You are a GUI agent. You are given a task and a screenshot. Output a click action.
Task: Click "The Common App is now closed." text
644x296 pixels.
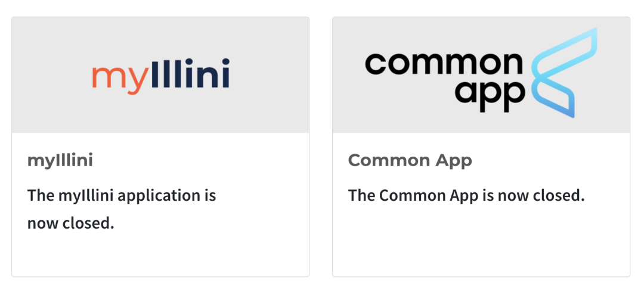pyautogui.click(x=466, y=195)
